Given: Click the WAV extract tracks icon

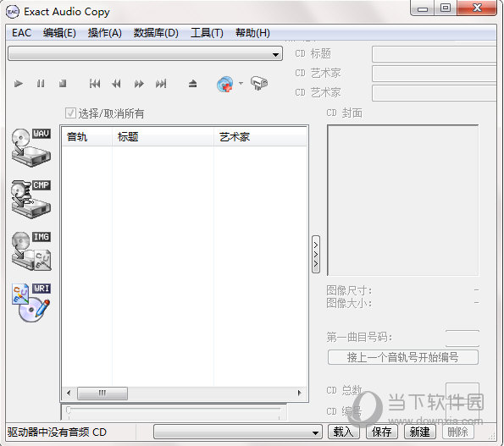Looking at the screenshot, I should coord(31,147).
